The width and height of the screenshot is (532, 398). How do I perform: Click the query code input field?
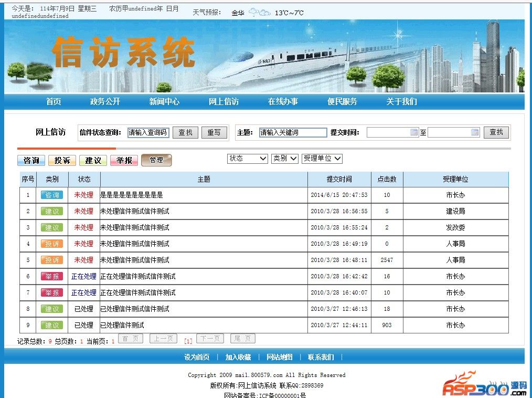click(x=148, y=132)
